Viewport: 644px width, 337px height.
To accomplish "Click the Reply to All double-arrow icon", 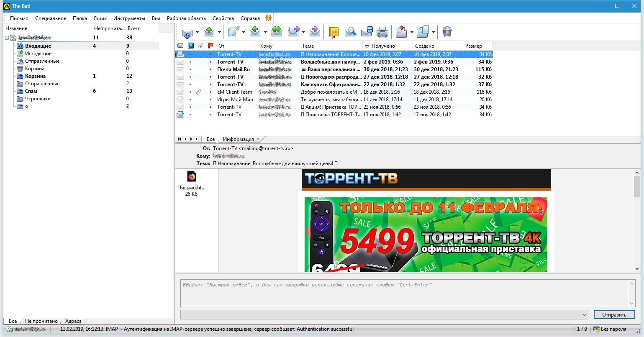I will [277, 32].
